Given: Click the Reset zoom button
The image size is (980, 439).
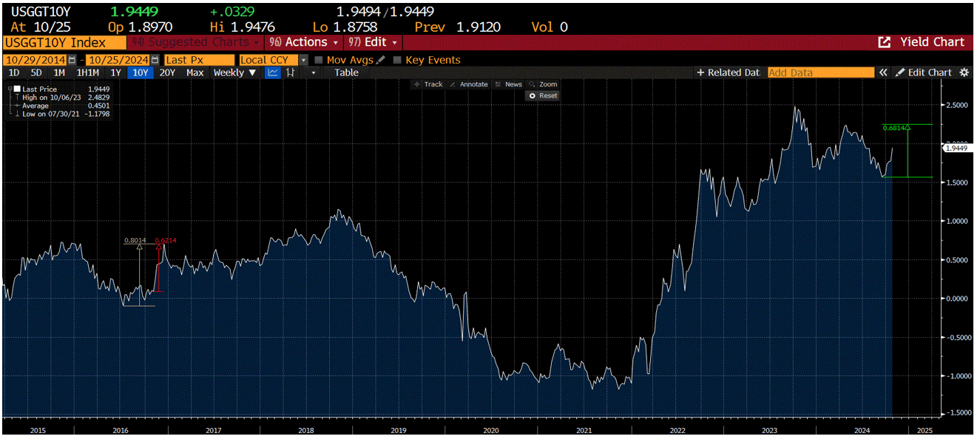Looking at the screenshot, I should coord(541,95).
